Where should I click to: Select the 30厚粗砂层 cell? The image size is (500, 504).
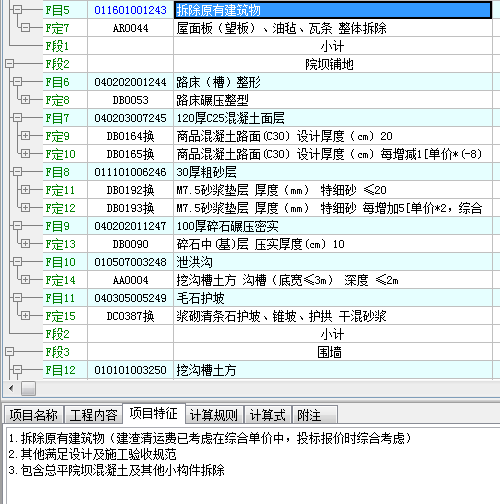pos(333,172)
